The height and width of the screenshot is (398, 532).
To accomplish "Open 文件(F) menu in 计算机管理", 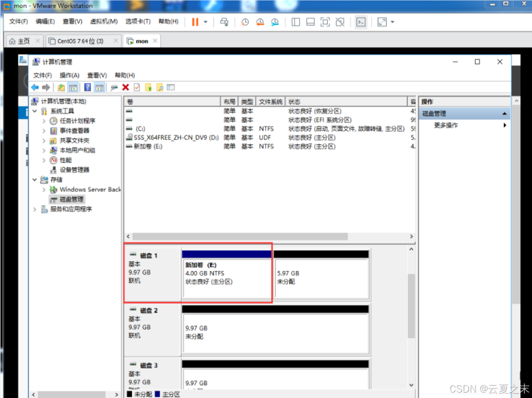I will pyautogui.click(x=42, y=75).
